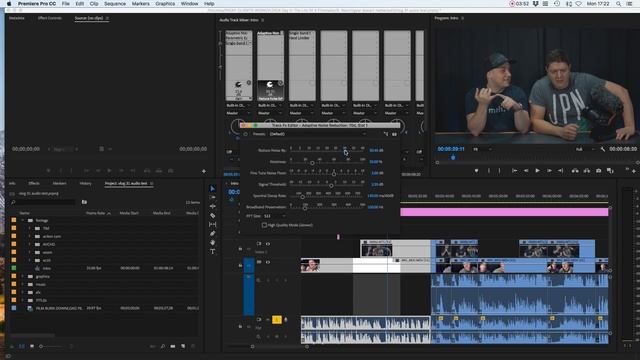Select the Slip tool
The image size is (640, 360).
coord(213,224)
